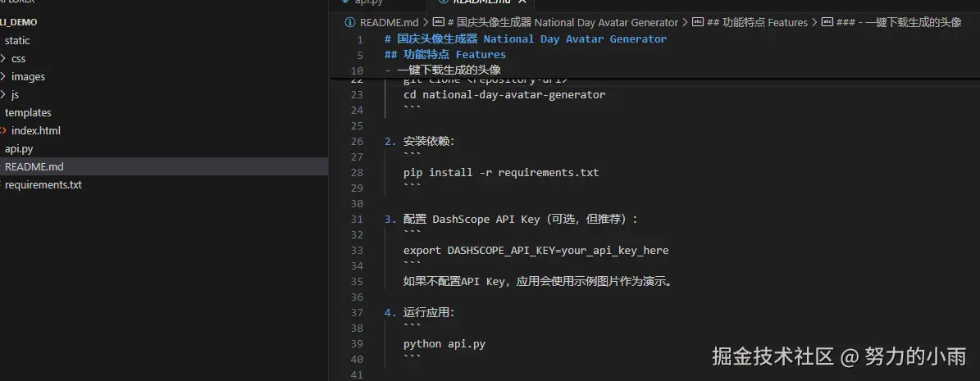980x381 pixels.
Task: Select the templates folder in Explorer
Action: 28,113
